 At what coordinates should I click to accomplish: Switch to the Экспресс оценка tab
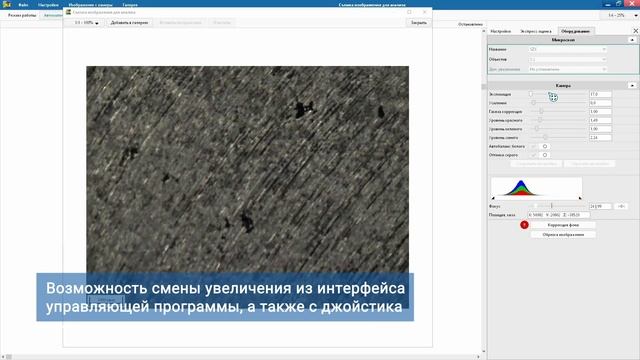[x=536, y=31]
